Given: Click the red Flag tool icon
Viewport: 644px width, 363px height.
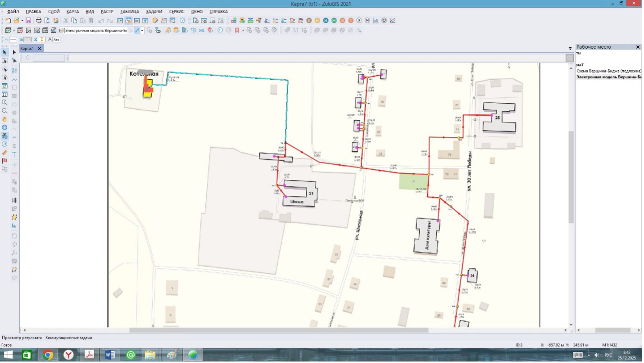Looking at the screenshot, I should point(5,161).
